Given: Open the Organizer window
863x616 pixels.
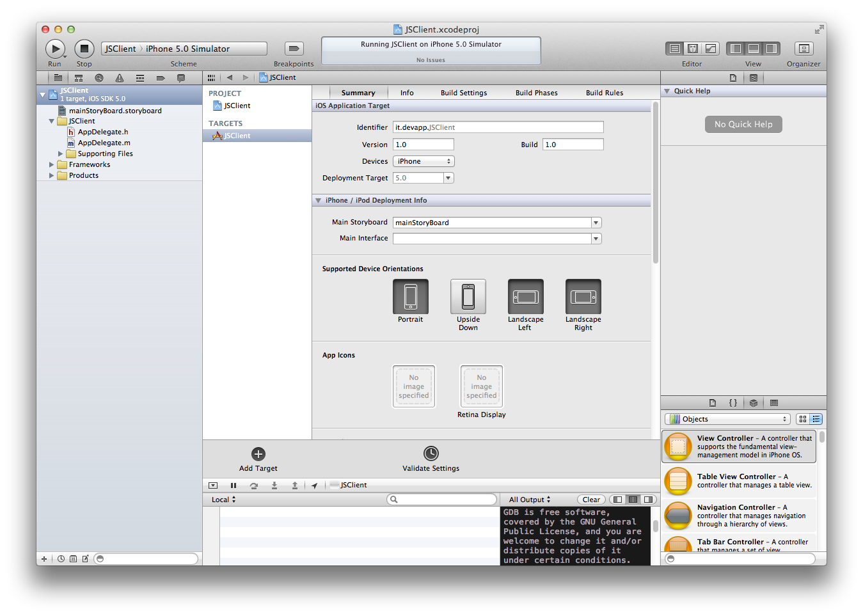Looking at the screenshot, I should coord(804,49).
